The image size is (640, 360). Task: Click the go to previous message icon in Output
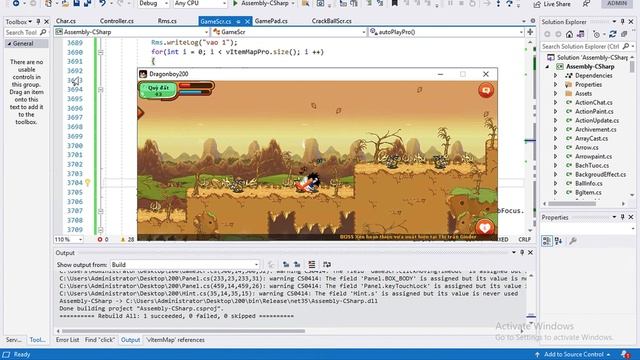coord(286,264)
